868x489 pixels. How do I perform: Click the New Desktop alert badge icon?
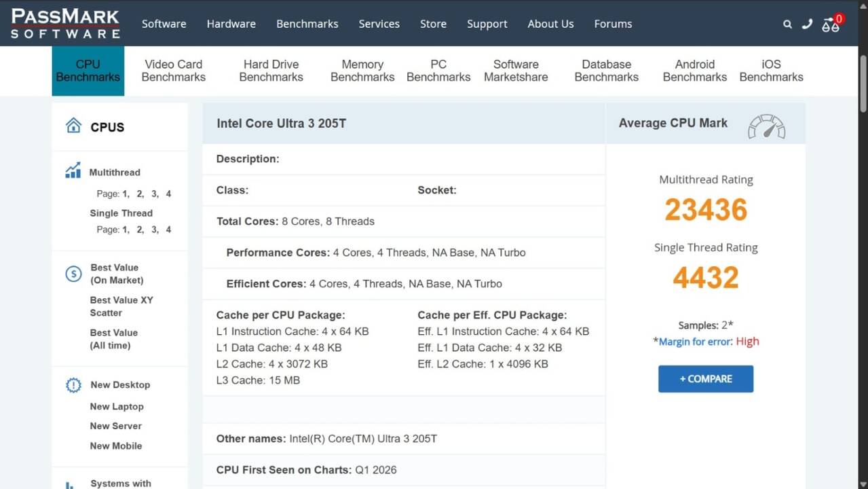tap(73, 385)
